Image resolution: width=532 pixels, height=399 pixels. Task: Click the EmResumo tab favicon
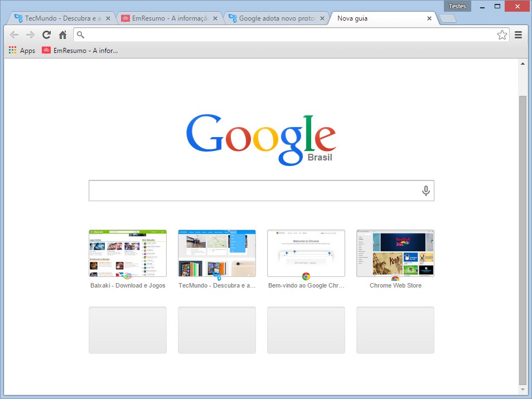click(125, 18)
